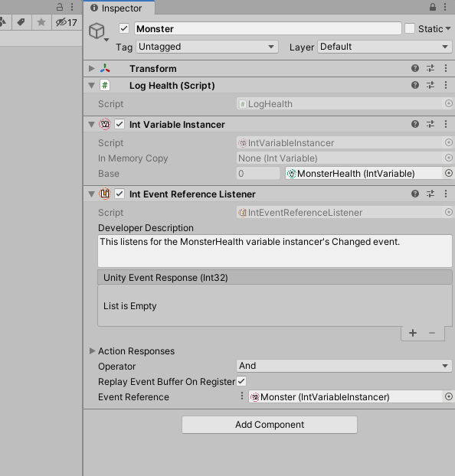Viewport: 455px width, 476px height.
Task: Open object picker for Event Reference
Action: click(449, 396)
